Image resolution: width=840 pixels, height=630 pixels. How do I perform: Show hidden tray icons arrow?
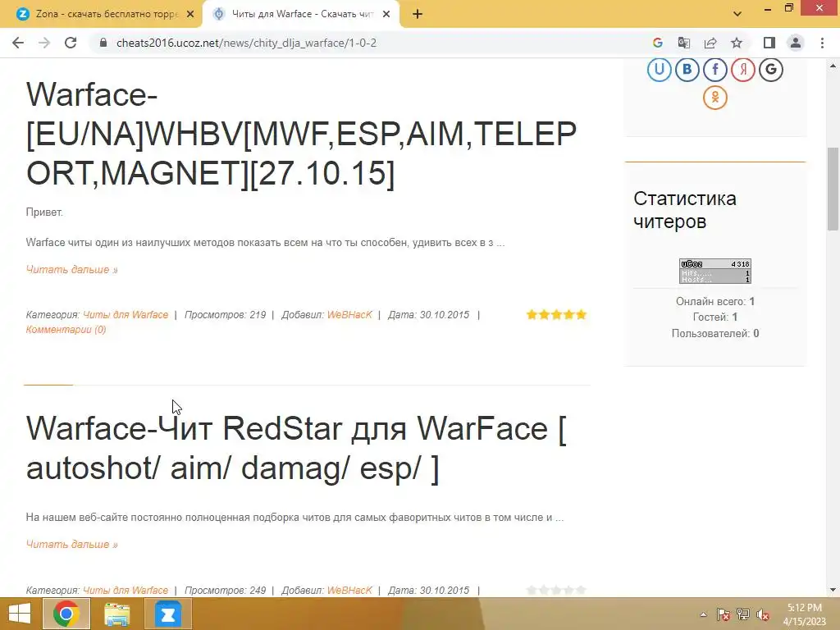pyautogui.click(x=703, y=614)
